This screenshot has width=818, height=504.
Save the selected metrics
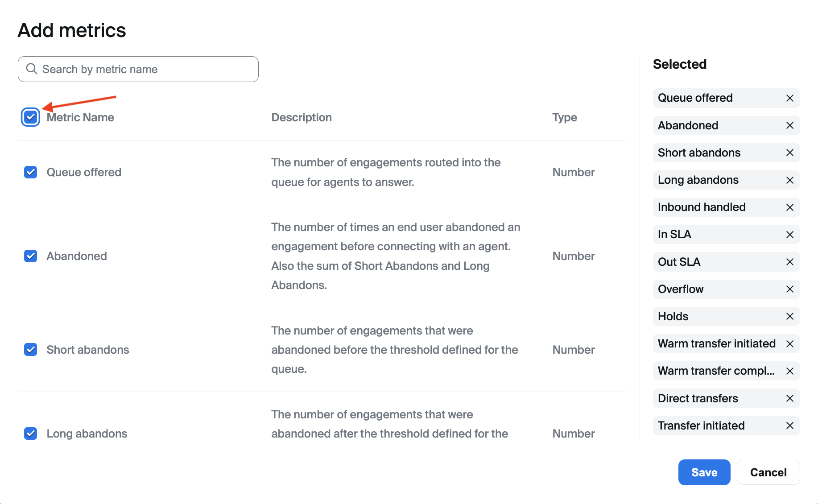point(704,472)
